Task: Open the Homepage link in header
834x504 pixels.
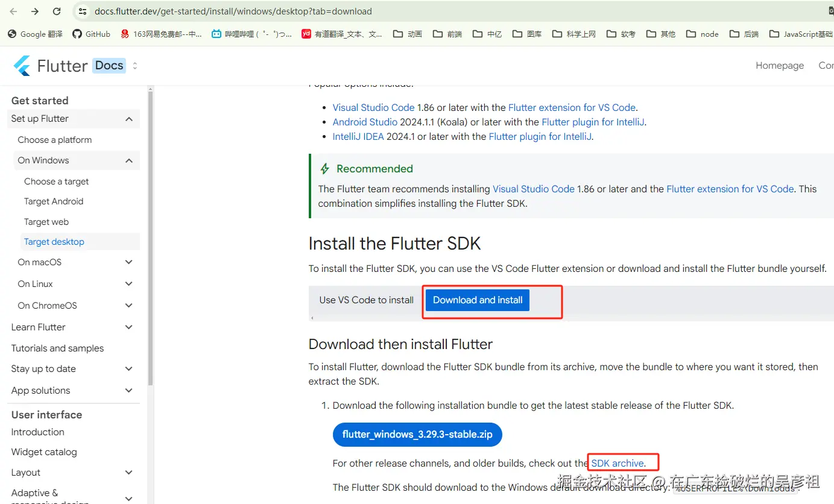Action: 780,66
